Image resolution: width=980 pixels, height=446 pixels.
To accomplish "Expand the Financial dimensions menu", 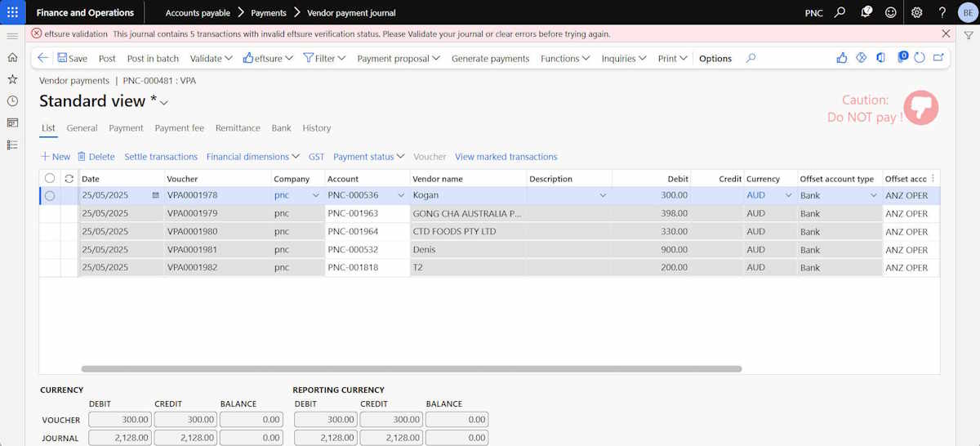I will (x=253, y=157).
